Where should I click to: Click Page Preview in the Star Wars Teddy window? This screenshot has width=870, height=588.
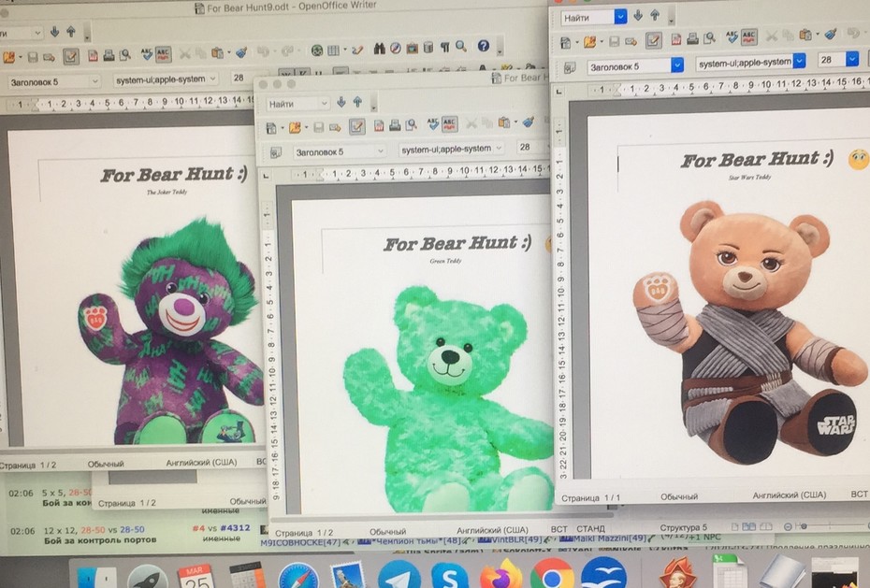[x=709, y=38]
